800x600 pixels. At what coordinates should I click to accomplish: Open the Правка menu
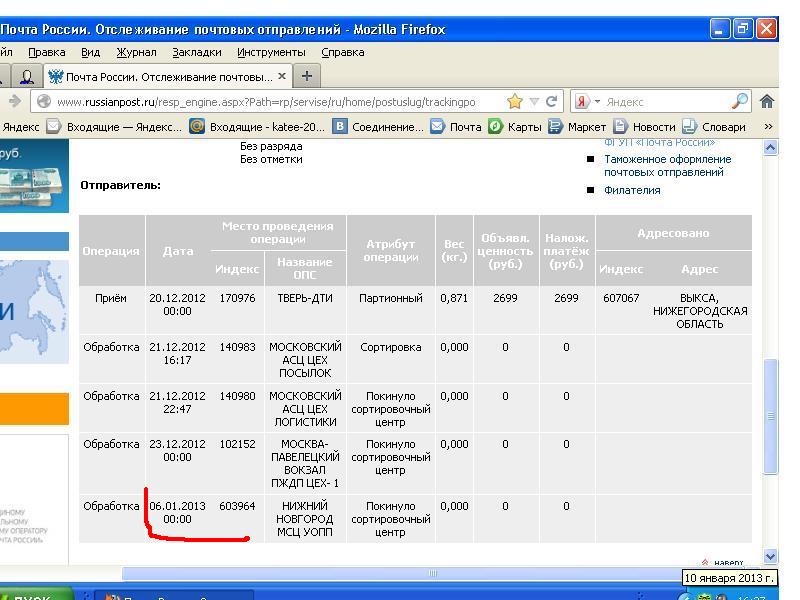coord(46,52)
